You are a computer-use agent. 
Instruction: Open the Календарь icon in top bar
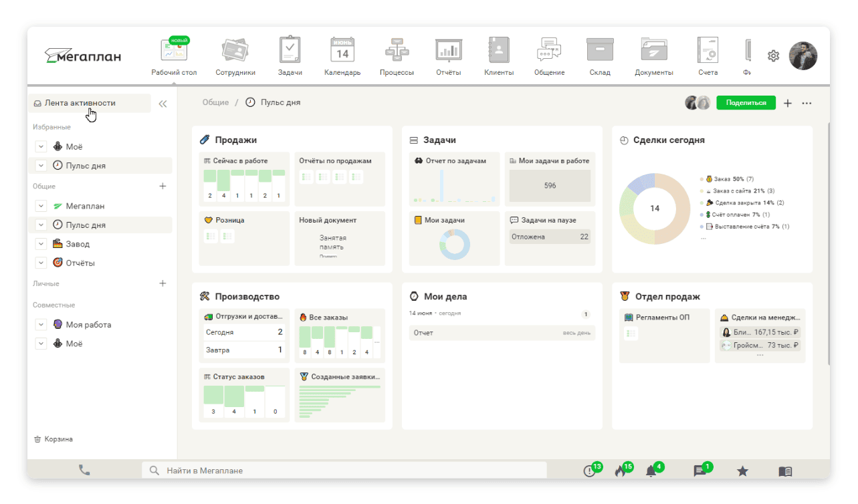tap(342, 51)
